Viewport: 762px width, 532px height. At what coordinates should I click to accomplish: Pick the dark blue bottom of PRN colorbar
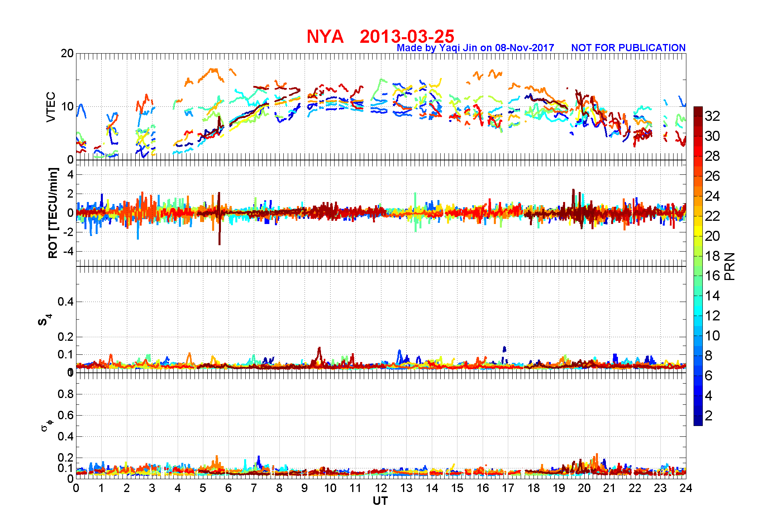[698, 421]
